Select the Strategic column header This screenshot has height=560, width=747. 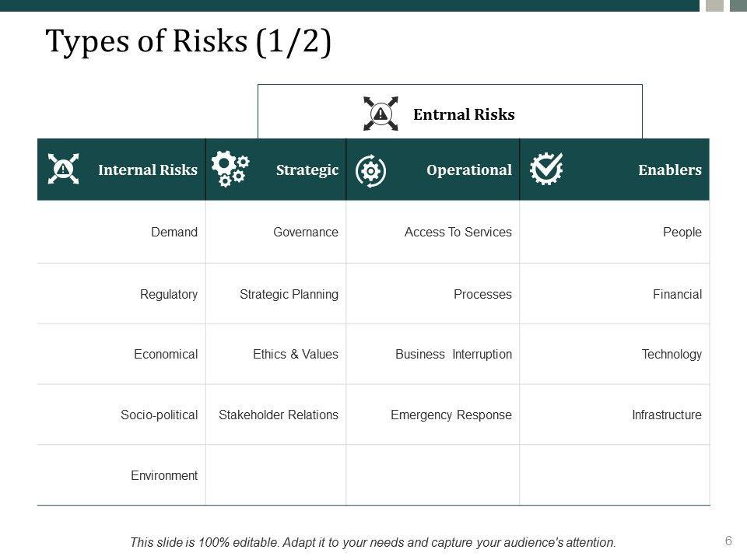(307, 170)
